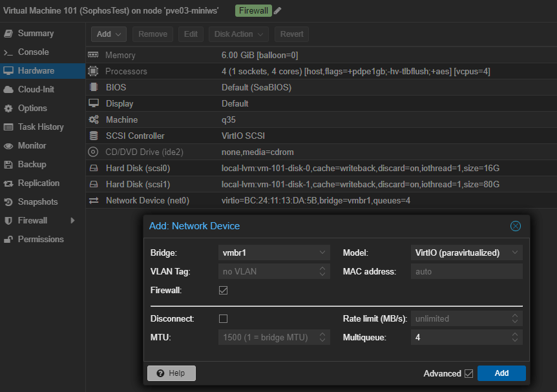Screen dimensions: 557x392
Task: Click the Network Device net0 arrows icon
Action: (94, 201)
